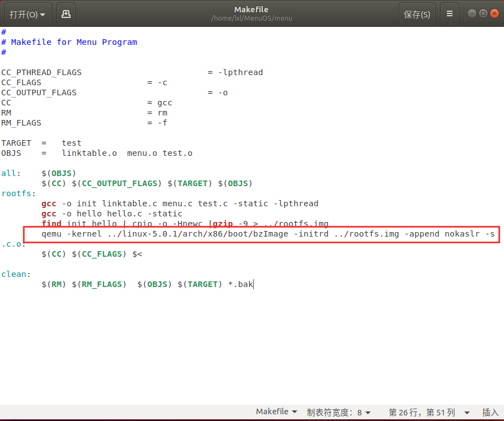Screen dimensions: 504x421
Task: Open the 打开(O) file menu button
Action: click(x=28, y=14)
